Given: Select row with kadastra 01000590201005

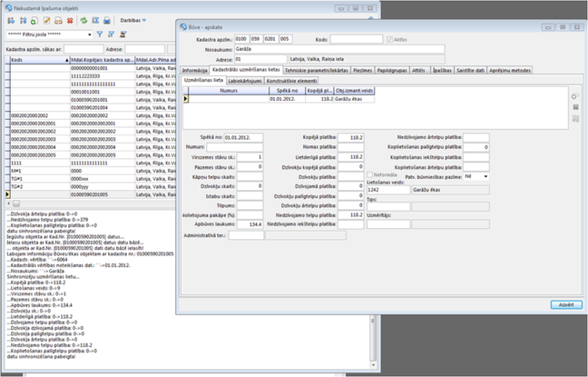Looking at the screenshot, I should [90, 194].
